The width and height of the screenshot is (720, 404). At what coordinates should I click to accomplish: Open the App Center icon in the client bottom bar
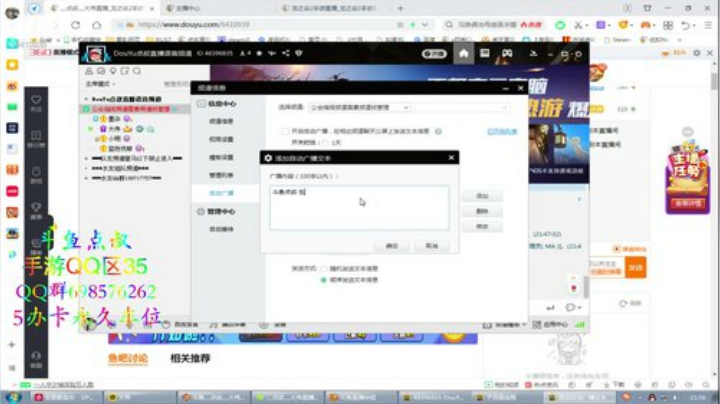click(537, 325)
